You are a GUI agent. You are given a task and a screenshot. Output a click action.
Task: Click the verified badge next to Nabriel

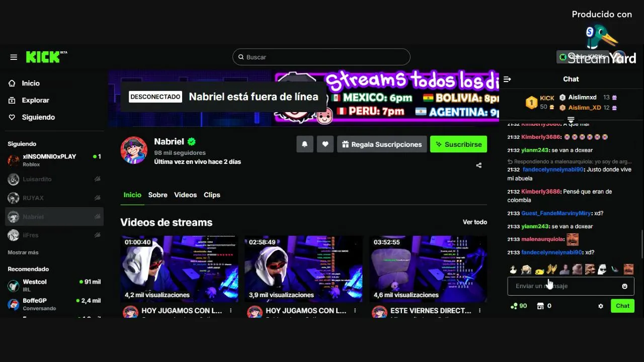(192, 142)
